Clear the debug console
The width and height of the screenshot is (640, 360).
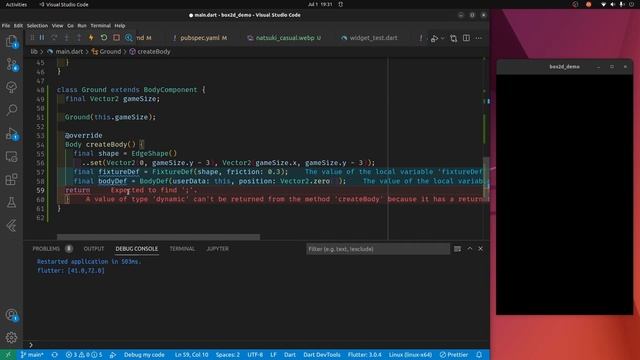[x=457, y=249]
